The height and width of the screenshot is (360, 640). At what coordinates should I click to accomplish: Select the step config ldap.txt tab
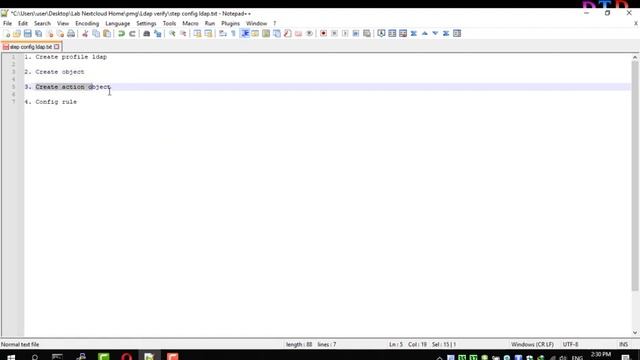pyautogui.click(x=30, y=47)
